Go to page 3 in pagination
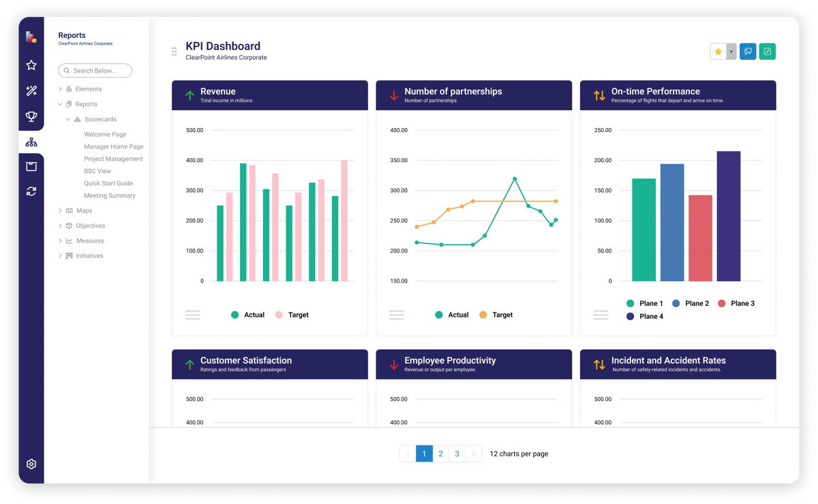The height and width of the screenshot is (504, 818). click(x=457, y=454)
